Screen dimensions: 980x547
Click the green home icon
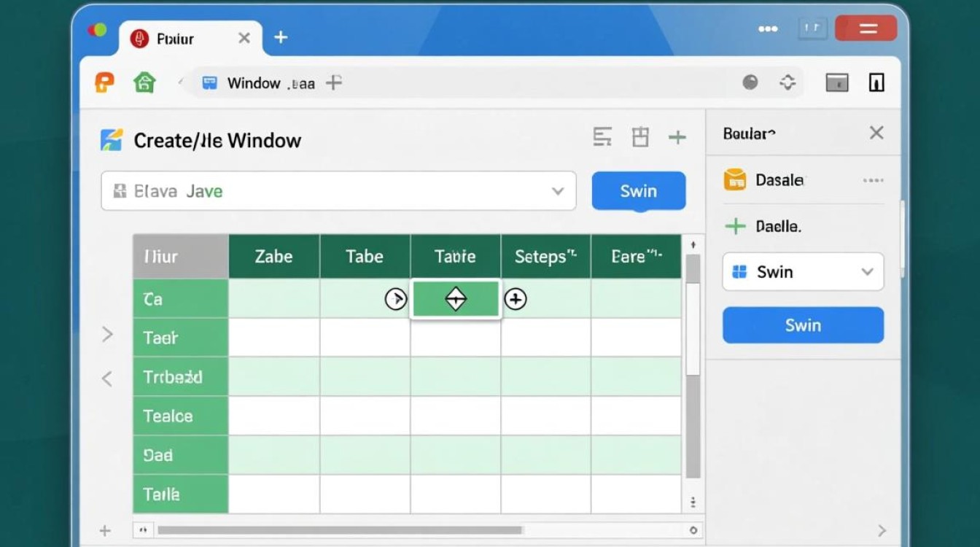144,82
